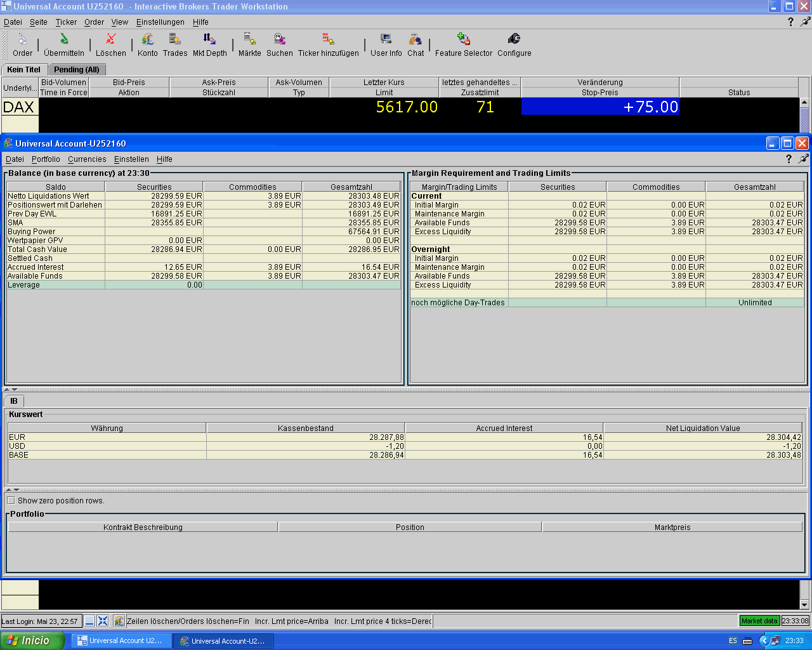Click the Währung column header
This screenshot has height=650, width=812.
point(107,428)
